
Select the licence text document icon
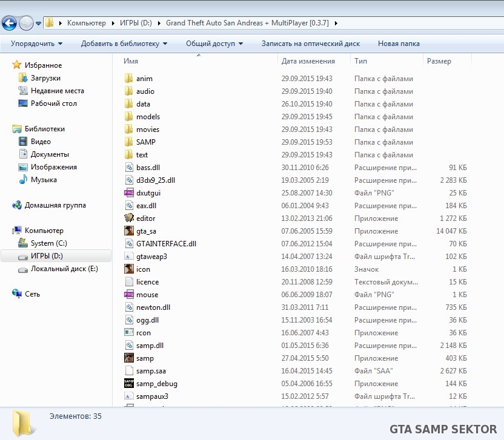click(x=129, y=281)
